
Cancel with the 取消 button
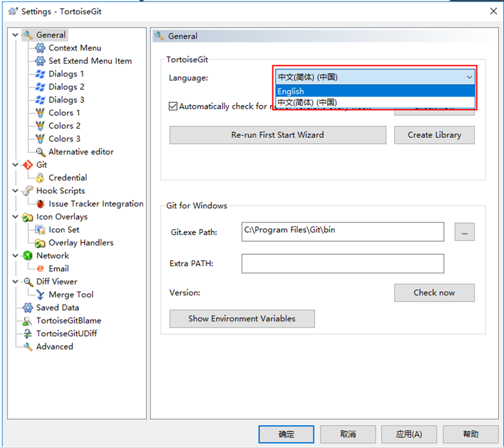click(348, 434)
